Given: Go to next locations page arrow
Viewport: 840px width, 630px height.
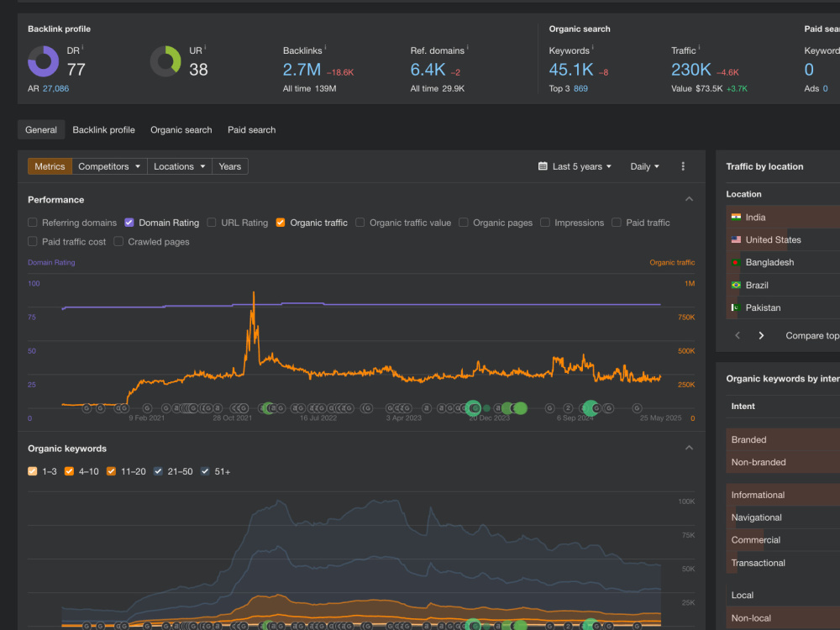Looking at the screenshot, I should click(x=761, y=335).
